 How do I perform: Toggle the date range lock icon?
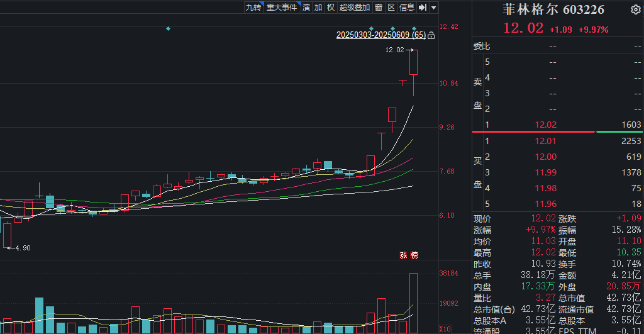431,36
